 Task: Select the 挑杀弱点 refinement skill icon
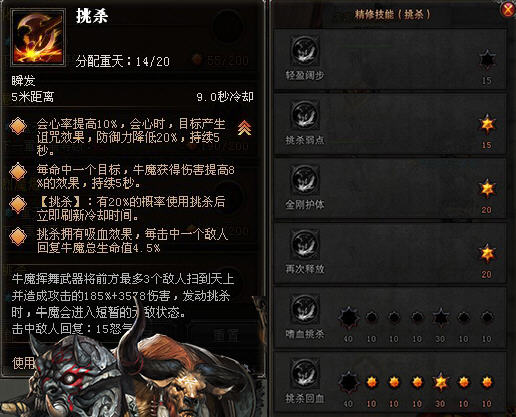coord(305,115)
